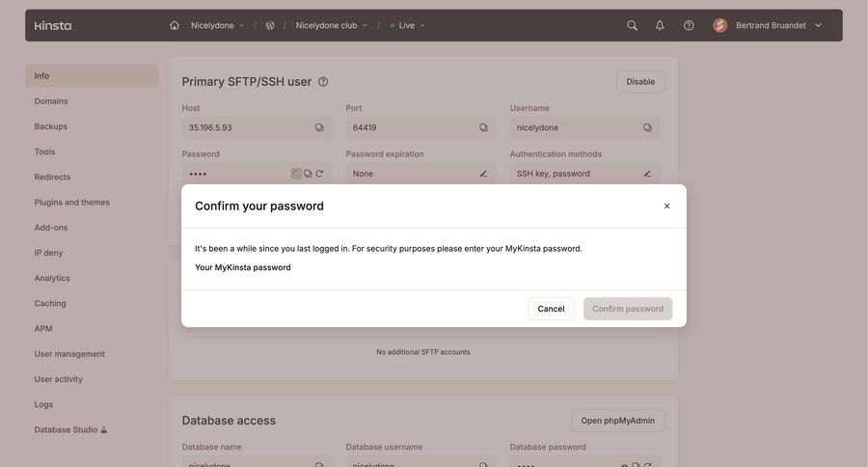Image resolution: width=868 pixels, height=467 pixels.
Task: Copy the Port value 64419
Action: [483, 127]
